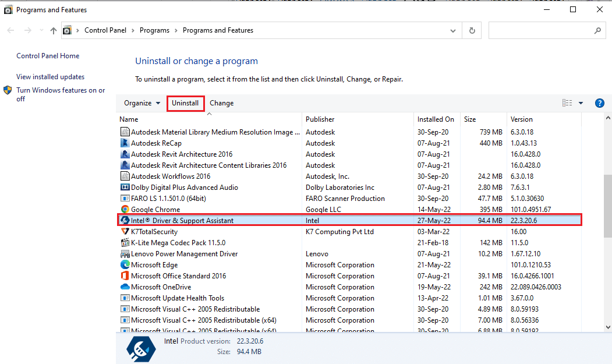Click the scrollbar up arrow
Viewport: 612px width, 364px height.
pyautogui.click(x=608, y=118)
